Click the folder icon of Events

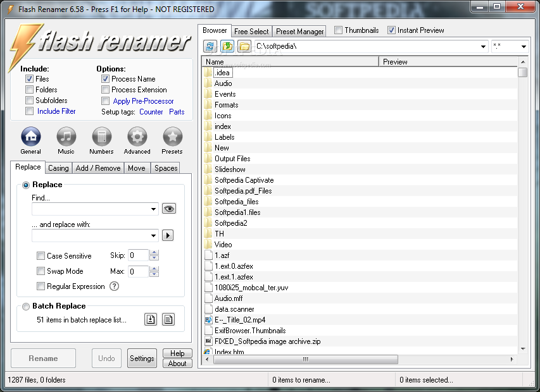pyautogui.click(x=208, y=94)
